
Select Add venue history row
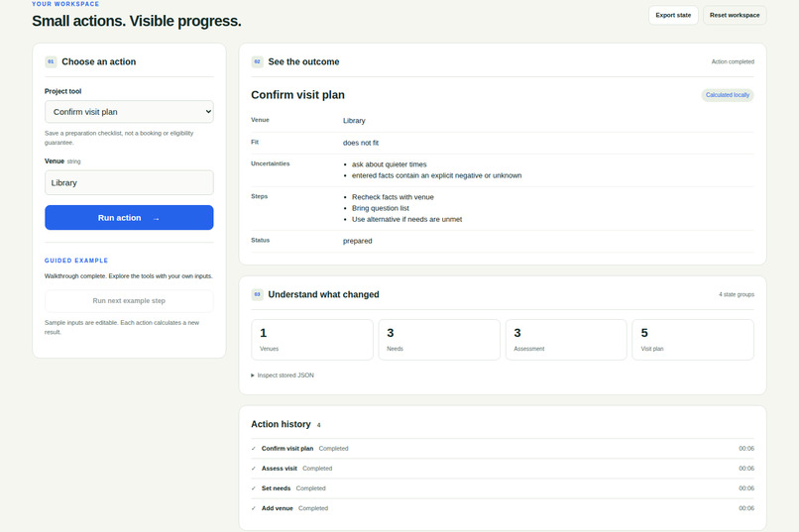503,508
